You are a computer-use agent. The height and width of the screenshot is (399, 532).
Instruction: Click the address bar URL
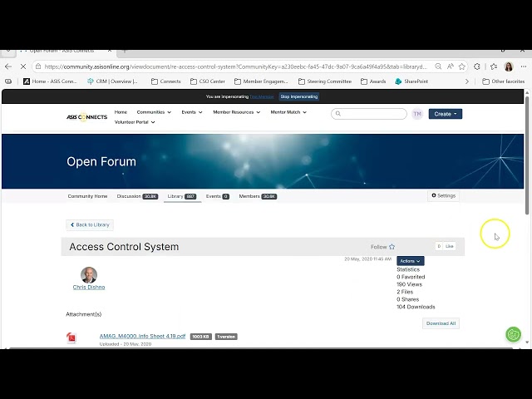(x=236, y=66)
